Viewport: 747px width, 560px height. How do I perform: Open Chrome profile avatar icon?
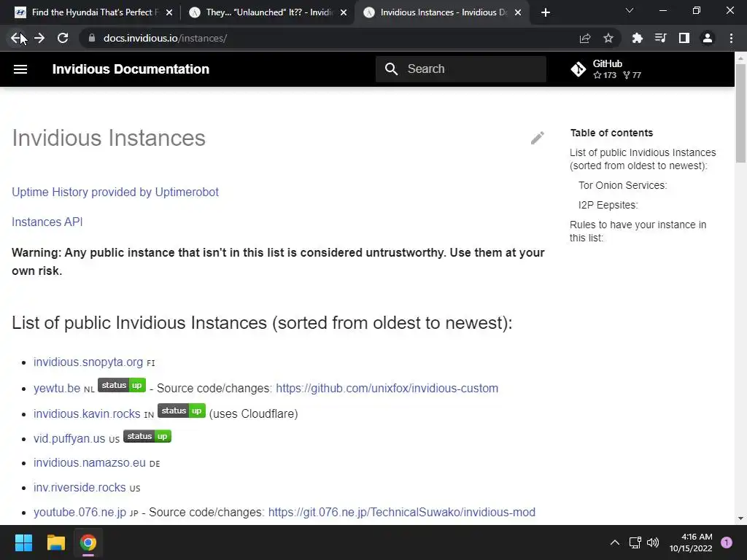point(708,38)
